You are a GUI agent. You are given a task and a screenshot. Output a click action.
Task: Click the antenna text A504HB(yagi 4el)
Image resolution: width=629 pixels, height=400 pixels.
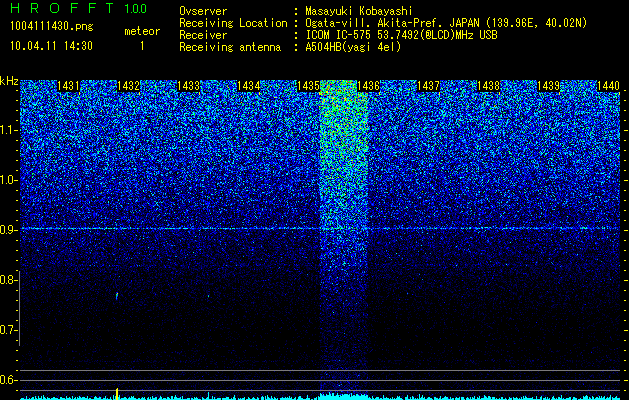353,47
